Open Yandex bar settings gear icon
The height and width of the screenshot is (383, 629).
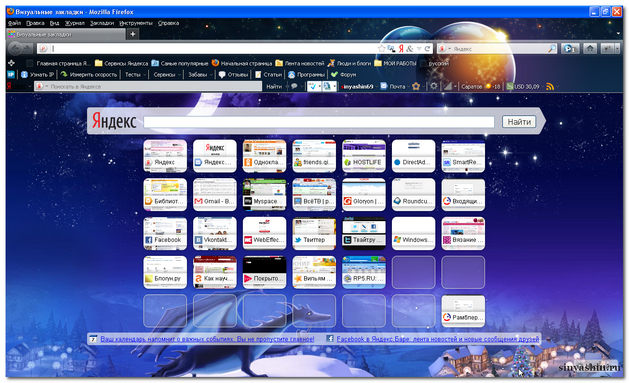coord(433,86)
